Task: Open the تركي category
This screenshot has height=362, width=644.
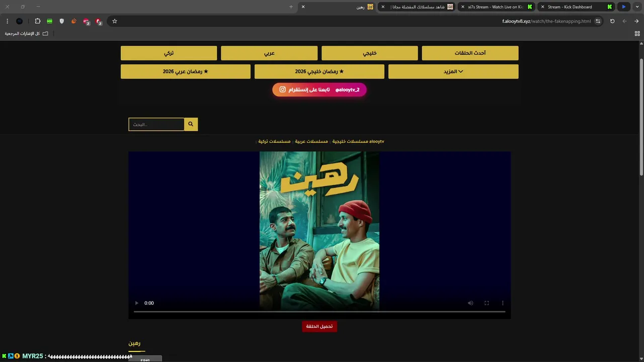Action: 169,53
